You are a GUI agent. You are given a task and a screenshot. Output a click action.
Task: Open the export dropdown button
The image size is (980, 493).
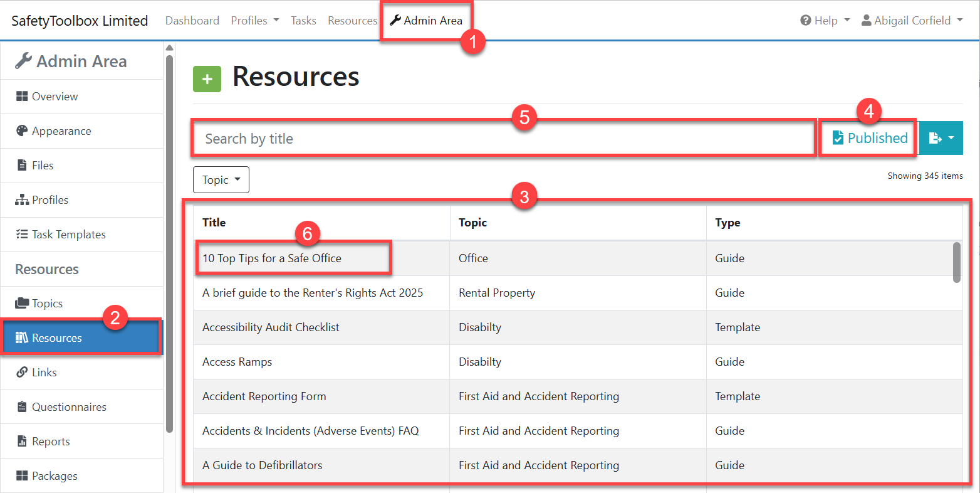[941, 138]
